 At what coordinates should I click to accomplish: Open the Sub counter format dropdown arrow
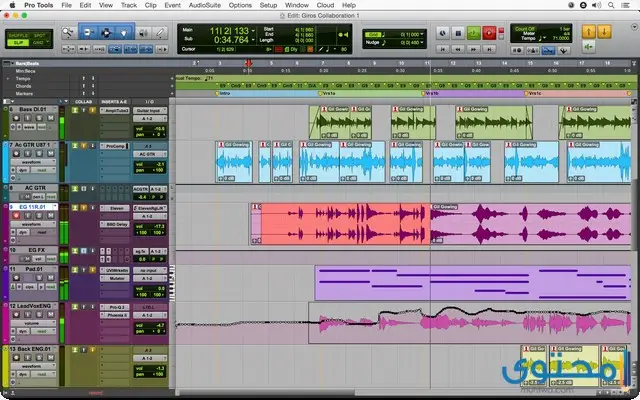click(x=253, y=40)
